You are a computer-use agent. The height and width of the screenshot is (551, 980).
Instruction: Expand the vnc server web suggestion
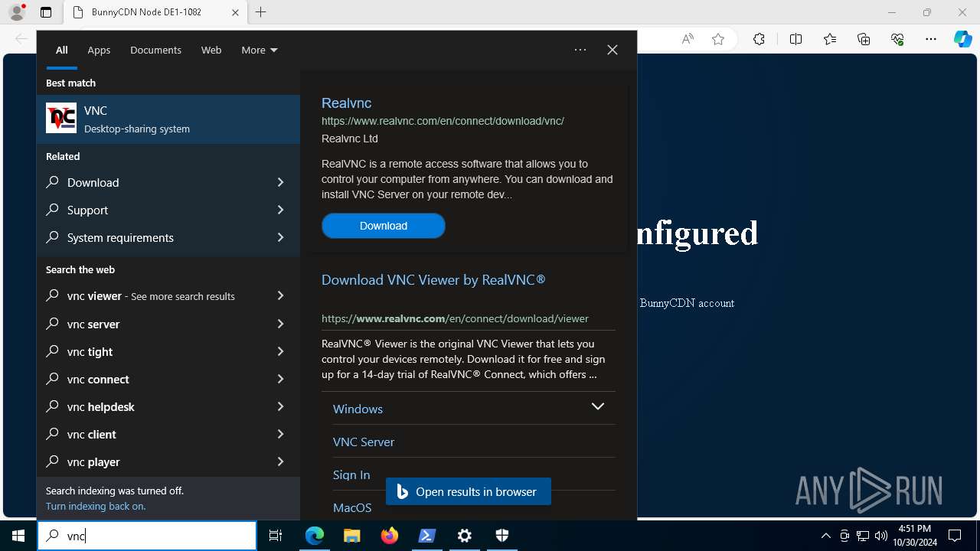point(280,324)
